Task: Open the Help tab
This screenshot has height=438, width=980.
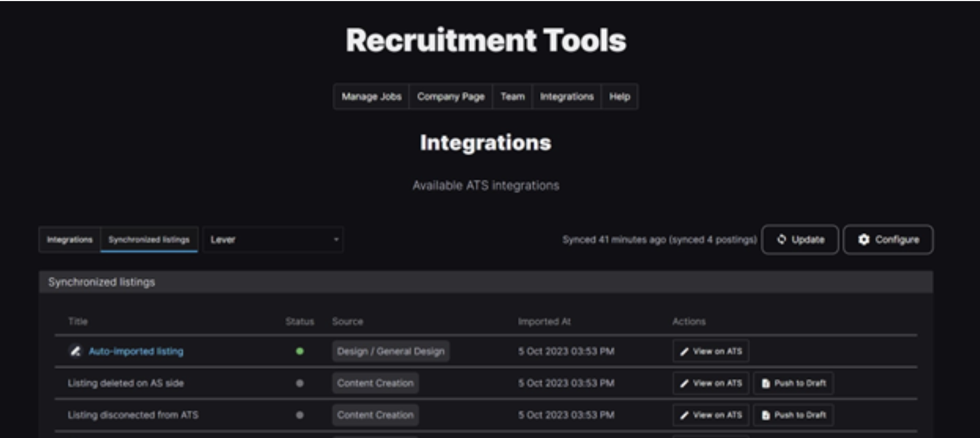Action: [619, 97]
